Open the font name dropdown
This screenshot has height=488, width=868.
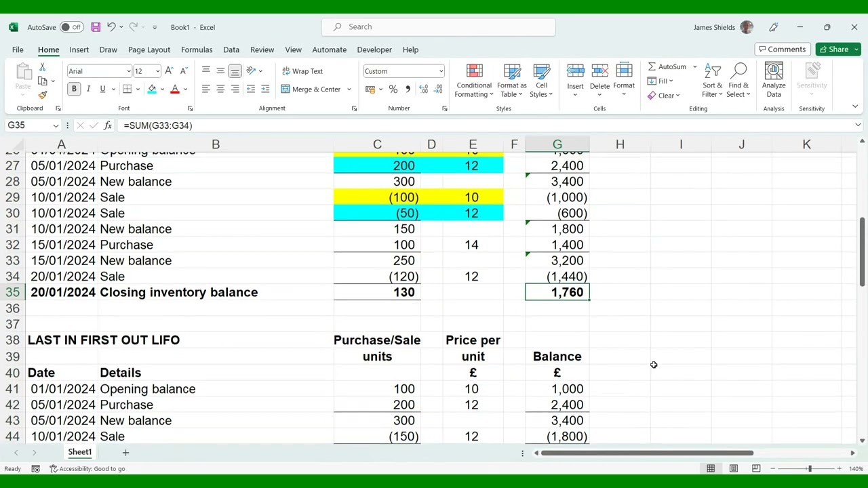(x=128, y=71)
